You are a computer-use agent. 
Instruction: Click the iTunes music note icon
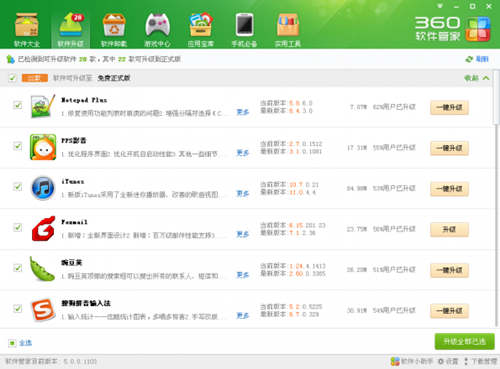point(43,188)
